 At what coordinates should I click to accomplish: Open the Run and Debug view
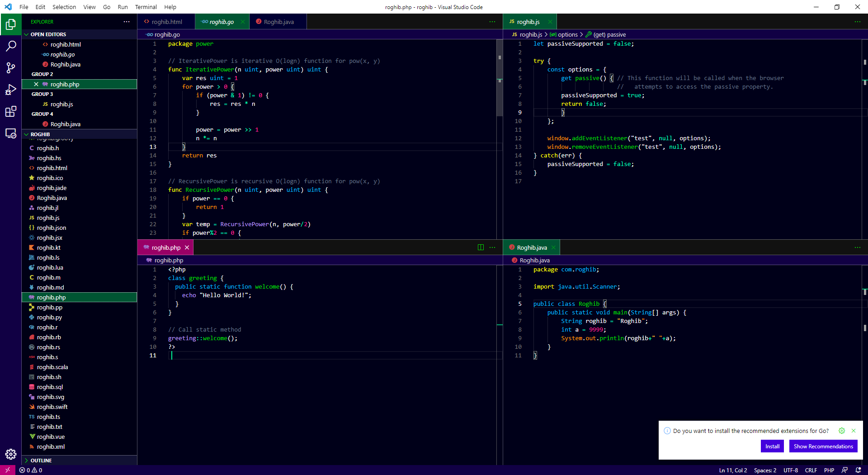tap(11, 90)
